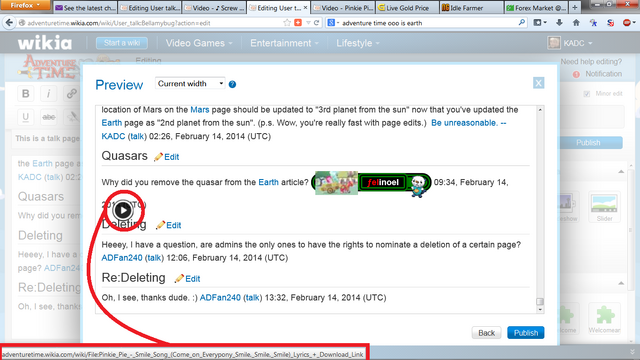Click the preview scrollbar up arrow
This screenshot has width=640, height=360.
[540, 110]
